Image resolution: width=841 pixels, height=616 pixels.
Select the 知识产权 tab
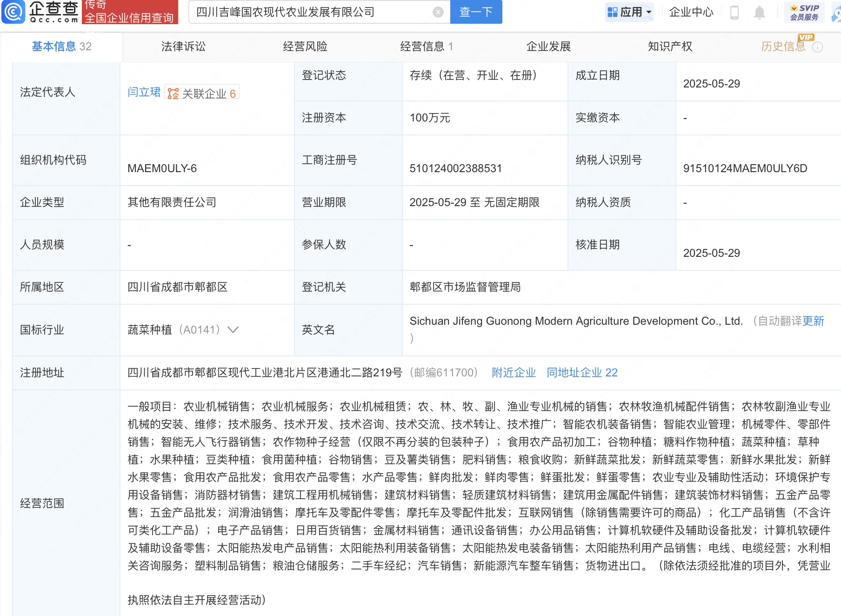click(x=670, y=47)
